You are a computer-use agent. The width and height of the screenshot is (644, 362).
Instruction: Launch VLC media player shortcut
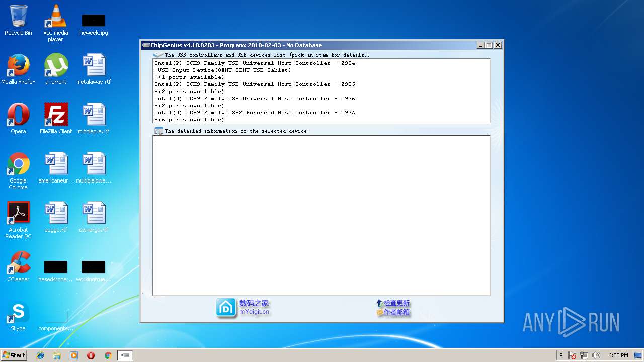click(x=55, y=23)
